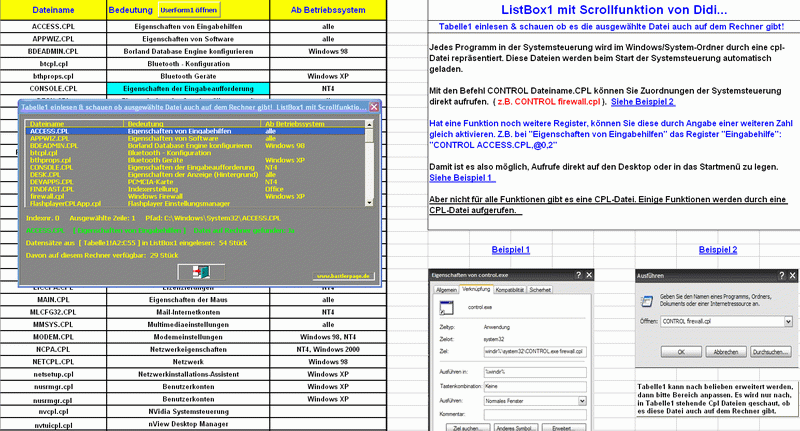Click the Ziel input field
Screen dimensions: 800x431
pos(535,351)
